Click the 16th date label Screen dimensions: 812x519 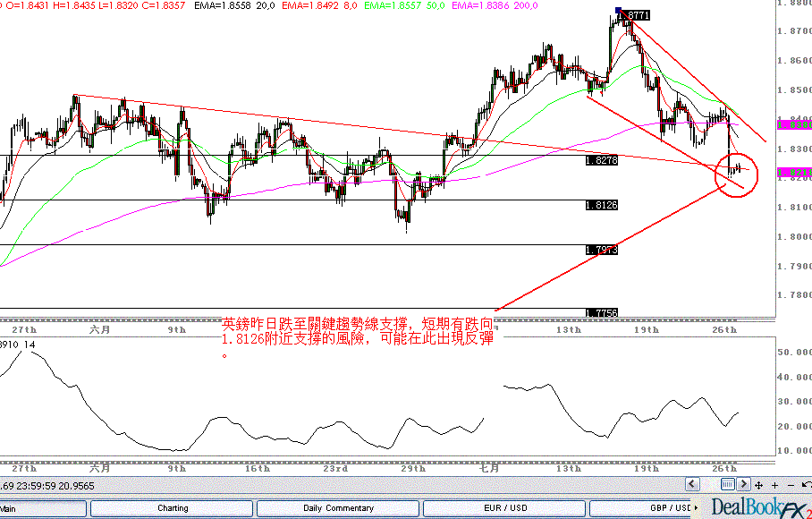tap(258, 468)
